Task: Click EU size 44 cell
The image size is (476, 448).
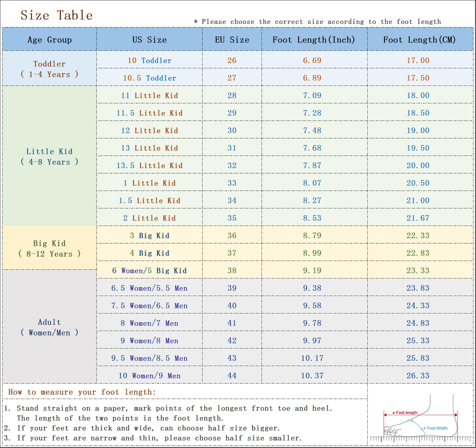Action: [x=232, y=375]
